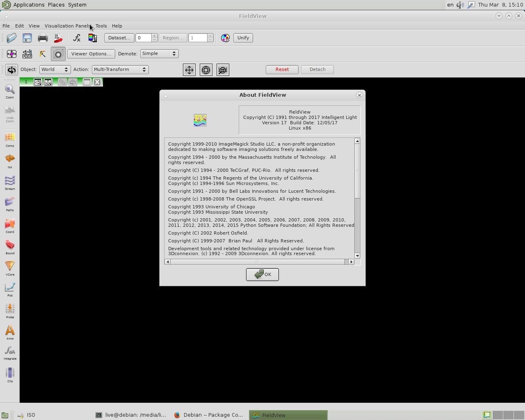This screenshot has height=420, width=525.
Task: Decrement the Dataset number spinner
Action: coord(154,40)
